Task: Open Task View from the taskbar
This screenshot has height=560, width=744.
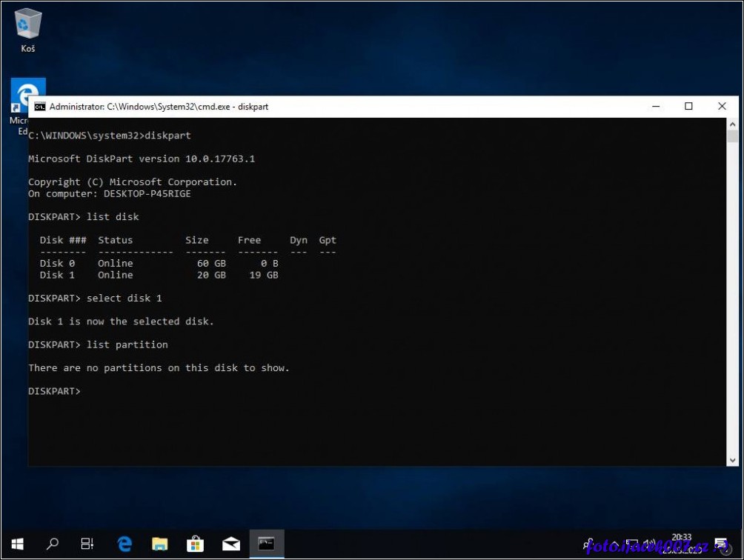Action: click(x=87, y=544)
